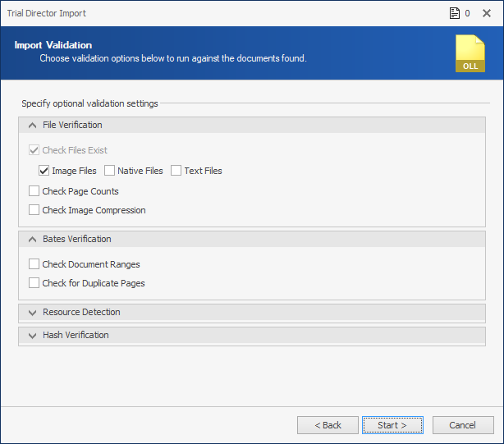
Task: Enable Check for Duplicate Pages option
Action: coord(34,283)
